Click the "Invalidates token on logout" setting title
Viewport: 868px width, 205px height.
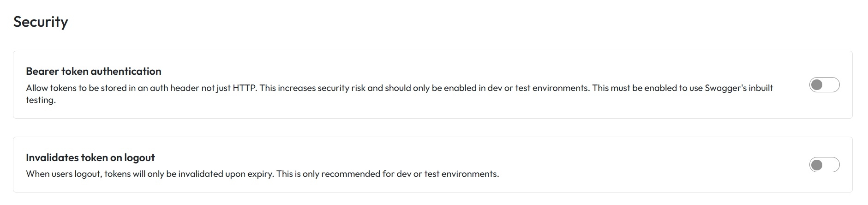pos(90,157)
